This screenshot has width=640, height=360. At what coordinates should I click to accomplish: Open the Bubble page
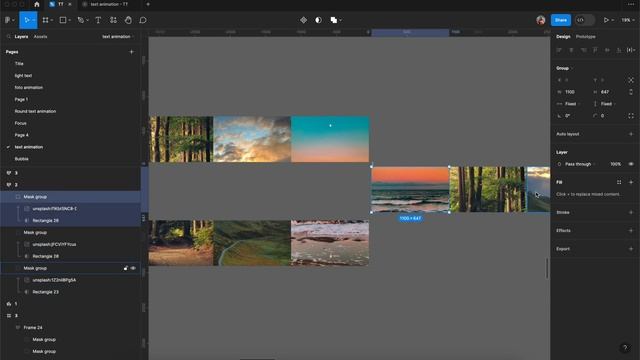(22, 159)
